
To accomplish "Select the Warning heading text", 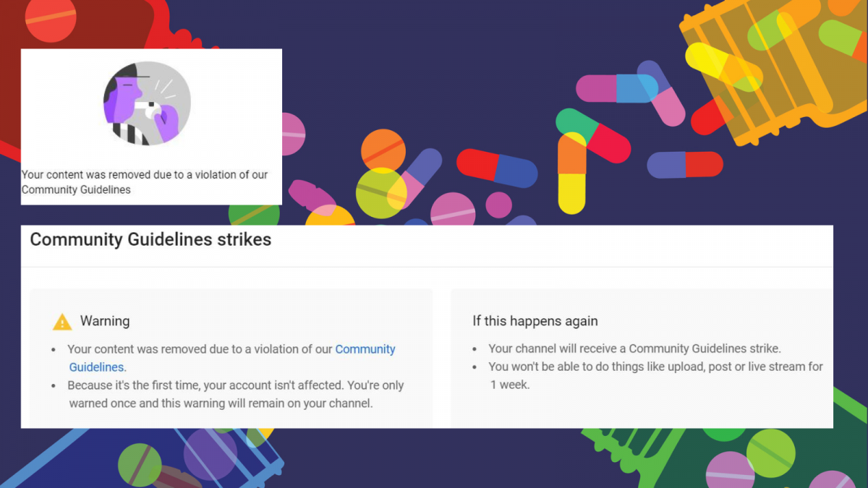I will (105, 321).
